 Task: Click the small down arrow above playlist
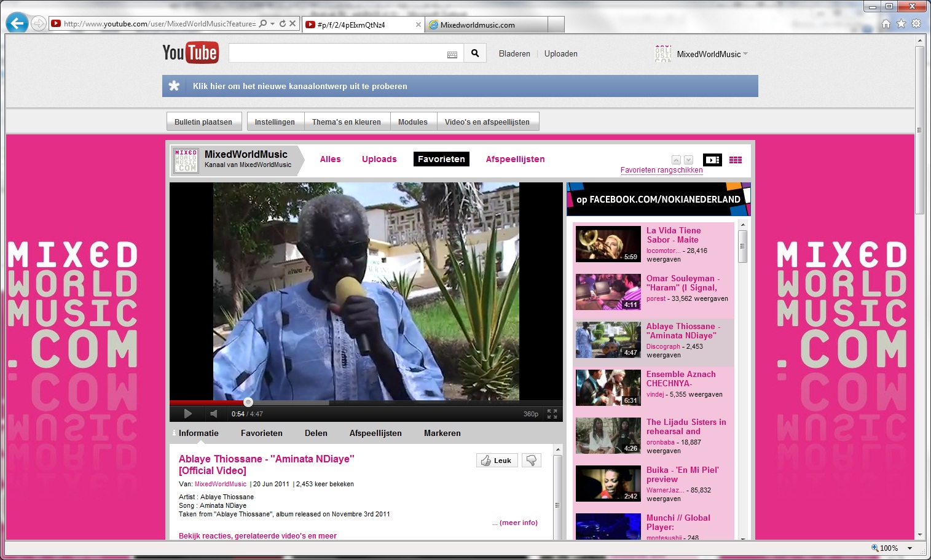688,160
